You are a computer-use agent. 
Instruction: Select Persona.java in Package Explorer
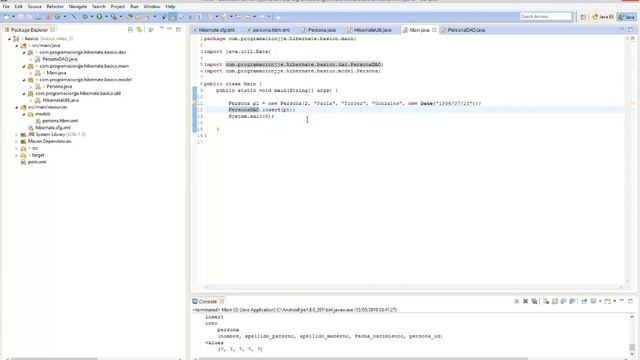tap(59, 87)
